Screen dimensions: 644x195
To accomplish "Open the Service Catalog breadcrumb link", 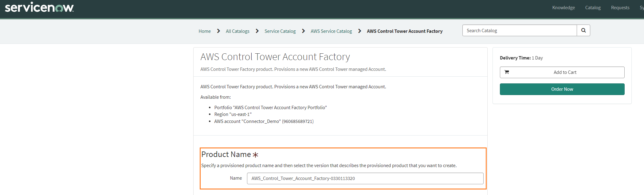I will [280, 31].
